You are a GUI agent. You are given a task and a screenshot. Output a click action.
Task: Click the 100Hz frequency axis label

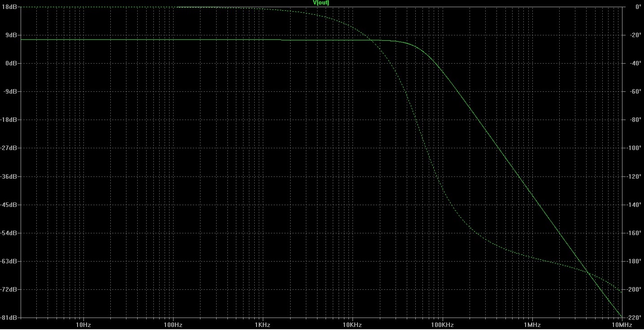[x=173, y=325]
